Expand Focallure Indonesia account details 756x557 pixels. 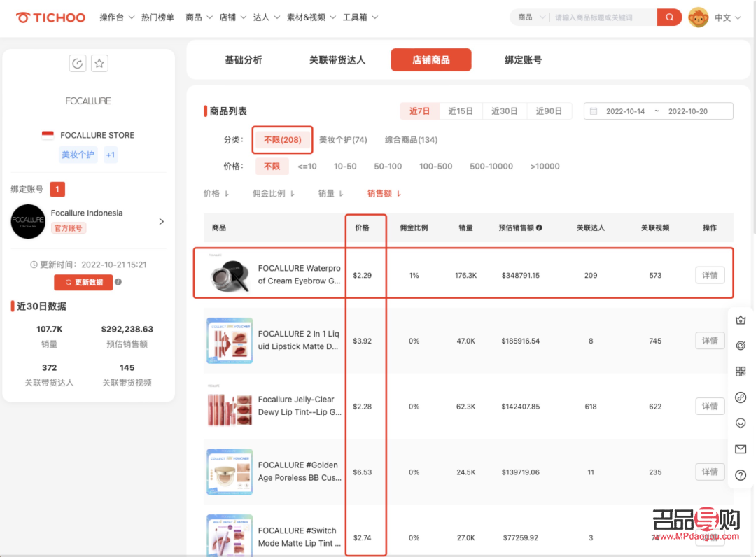tap(162, 220)
